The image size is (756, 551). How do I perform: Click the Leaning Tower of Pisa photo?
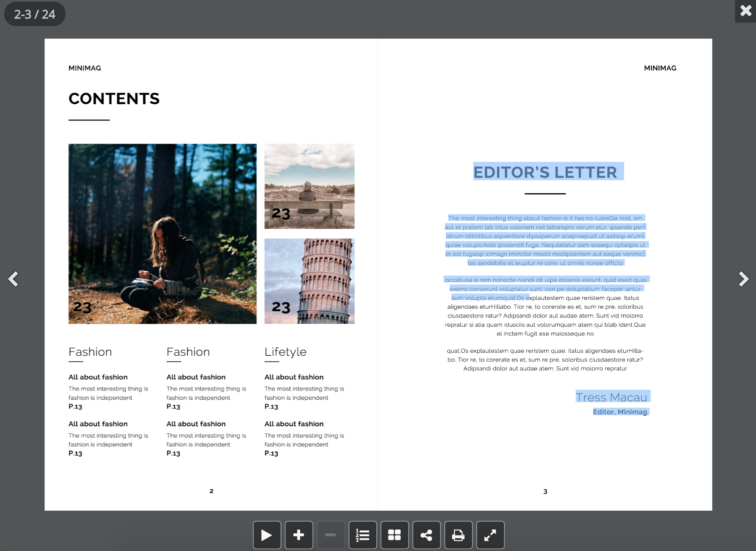310,281
